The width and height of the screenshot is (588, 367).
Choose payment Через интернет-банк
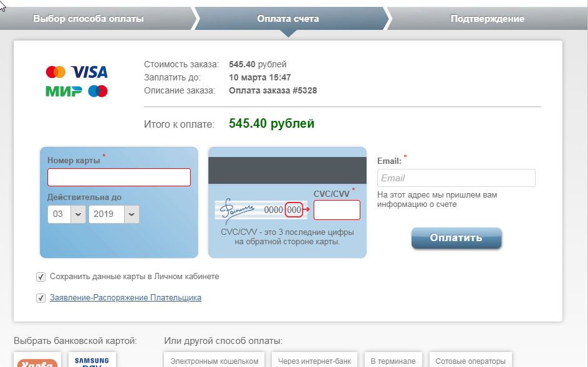coord(314,360)
